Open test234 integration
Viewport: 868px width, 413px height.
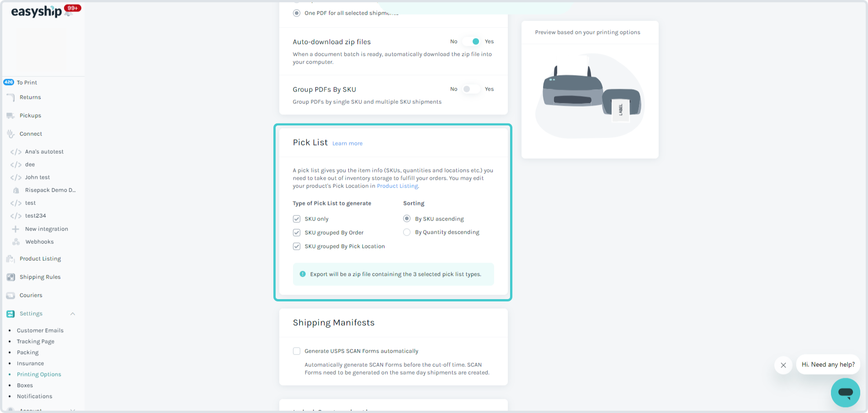(36, 216)
